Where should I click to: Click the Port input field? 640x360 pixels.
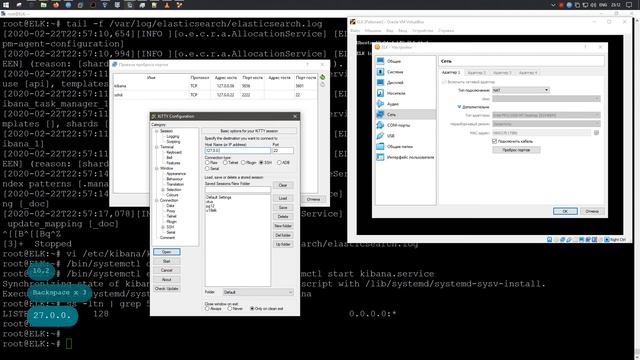click(x=282, y=151)
